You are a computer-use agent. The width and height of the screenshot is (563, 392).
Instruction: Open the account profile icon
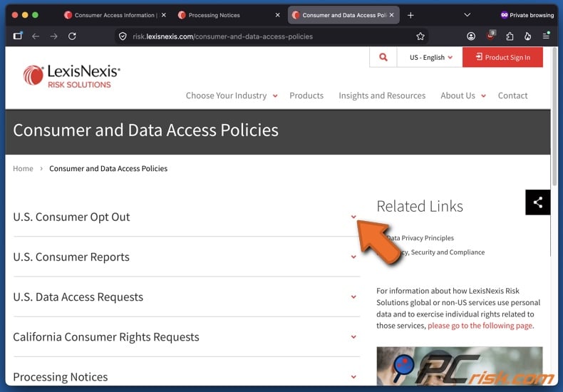471,36
